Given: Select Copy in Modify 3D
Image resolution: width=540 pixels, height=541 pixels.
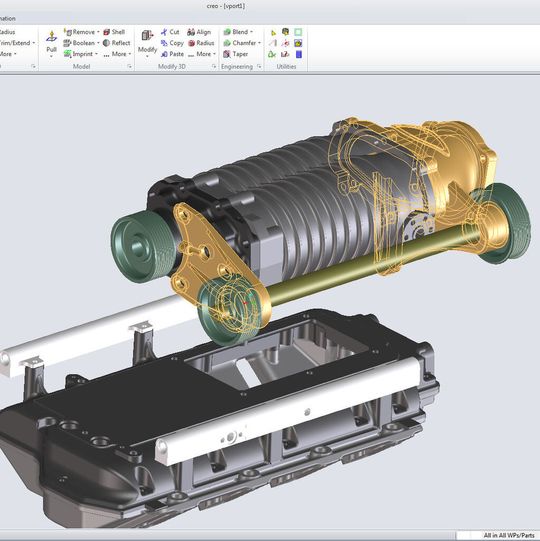Looking at the screenshot, I should click(x=172, y=43).
